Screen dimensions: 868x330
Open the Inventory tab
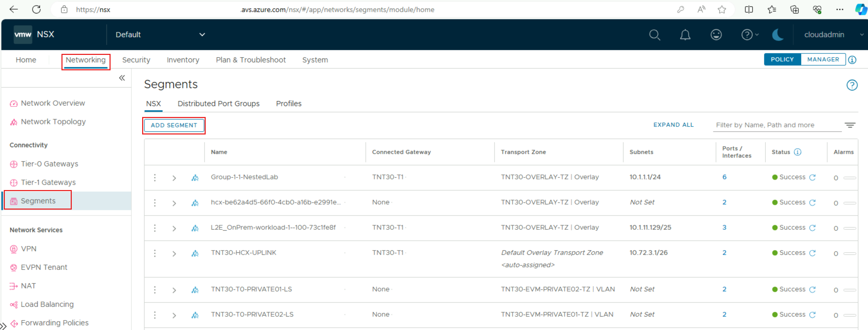coord(183,60)
